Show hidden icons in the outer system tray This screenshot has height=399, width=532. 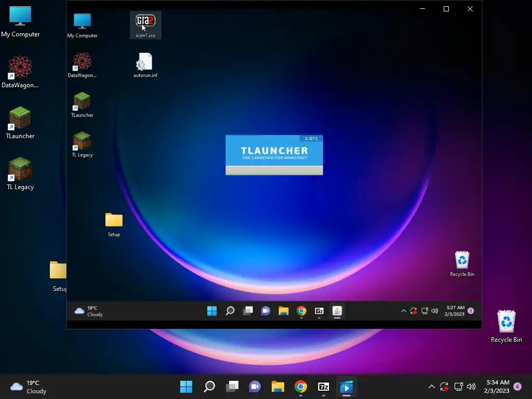click(432, 387)
